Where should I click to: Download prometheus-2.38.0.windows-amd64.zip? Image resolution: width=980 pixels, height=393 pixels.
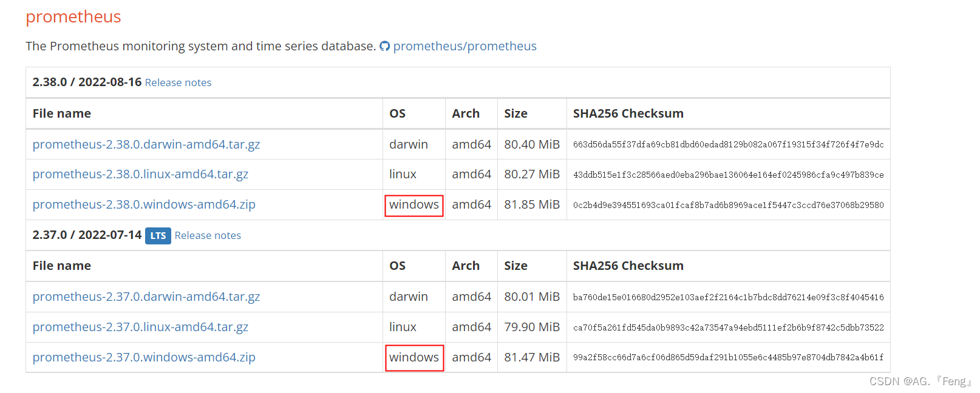point(144,204)
